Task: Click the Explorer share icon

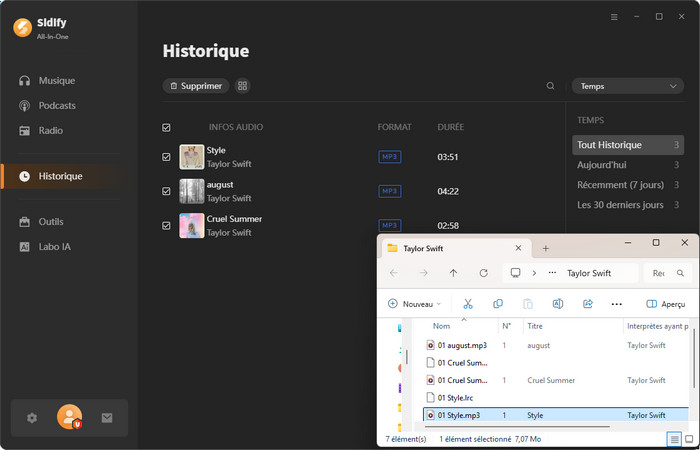Action: point(588,304)
